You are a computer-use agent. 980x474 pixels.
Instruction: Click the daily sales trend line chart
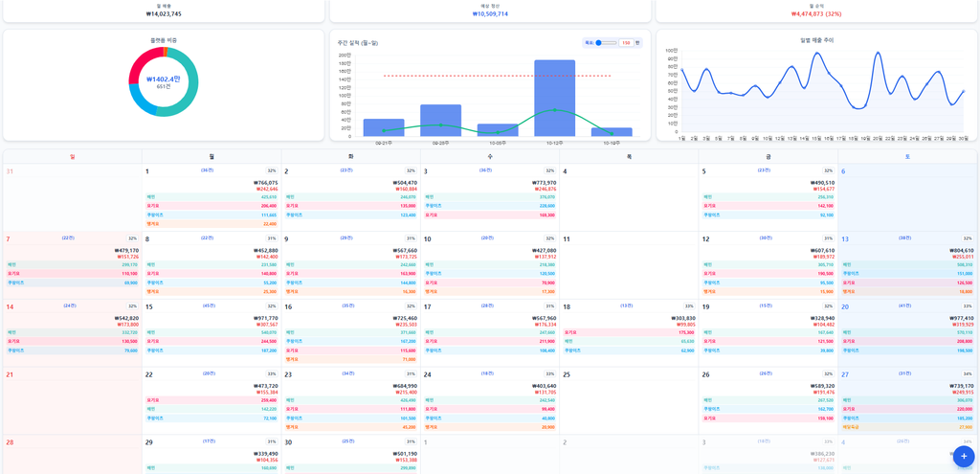820,92
